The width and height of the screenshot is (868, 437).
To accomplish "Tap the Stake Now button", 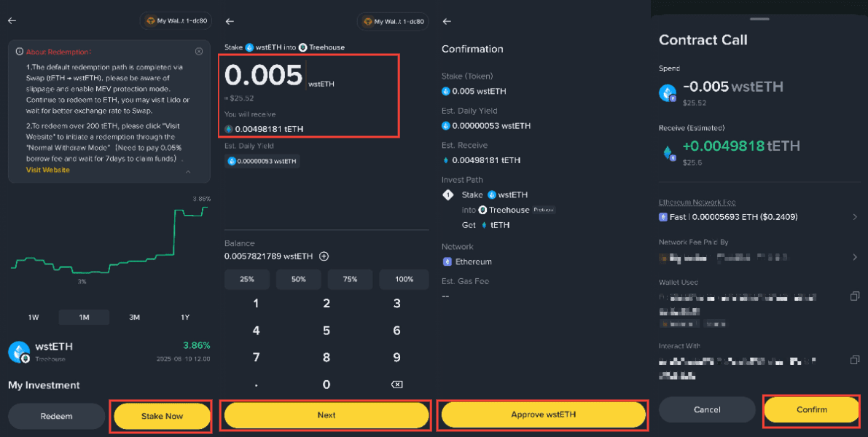I will tap(163, 416).
